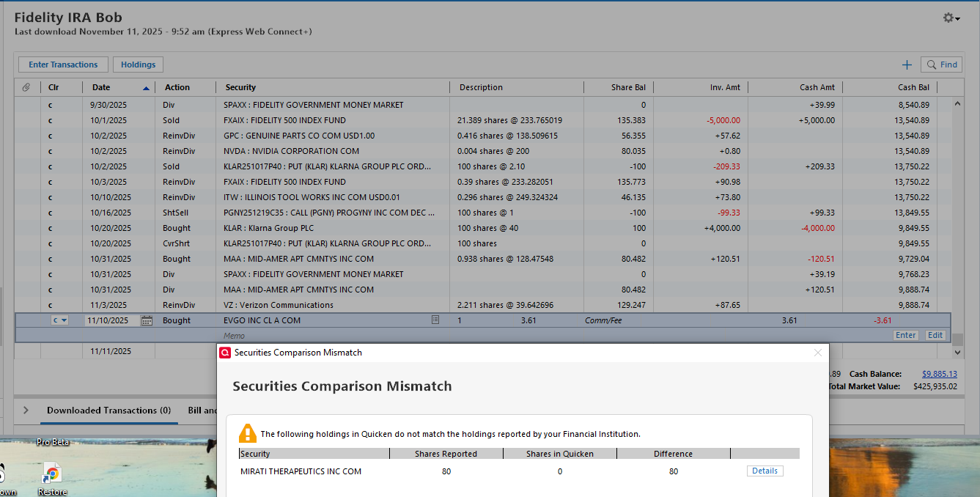Viewport: 980px width, 497px height.
Task: Click the Cash Bal column header
Action: pyautogui.click(x=890, y=87)
